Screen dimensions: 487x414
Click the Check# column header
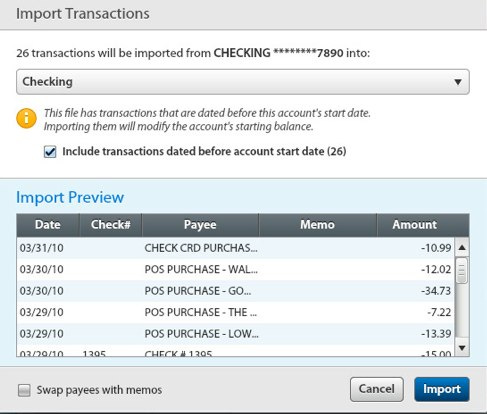coord(111,225)
